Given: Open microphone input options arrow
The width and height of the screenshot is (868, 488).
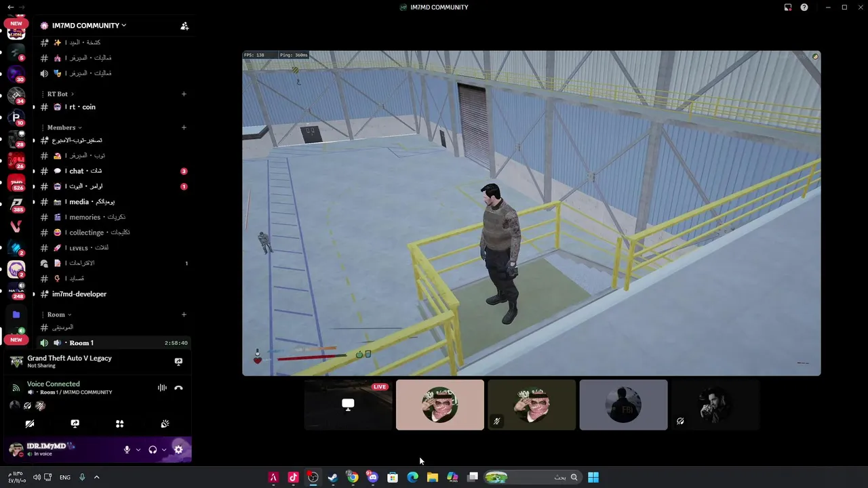Looking at the screenshot, I should click(138, 449).
